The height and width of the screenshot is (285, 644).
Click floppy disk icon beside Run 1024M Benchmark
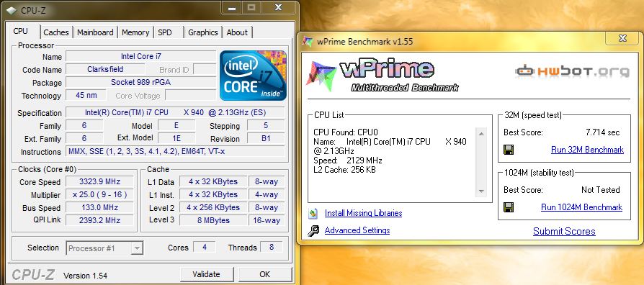[509, 207]
